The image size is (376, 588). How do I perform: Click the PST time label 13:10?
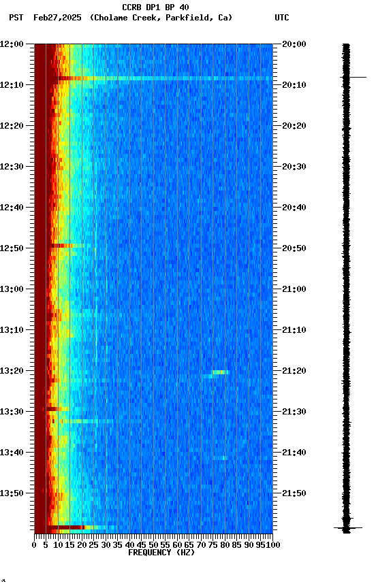click(x=12, y=330)
